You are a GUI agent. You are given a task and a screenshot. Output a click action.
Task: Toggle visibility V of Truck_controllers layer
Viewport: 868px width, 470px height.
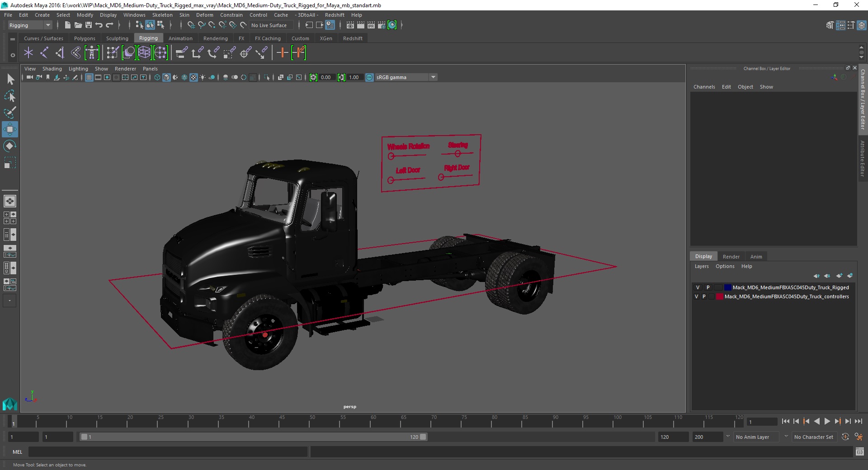point(697,296)
